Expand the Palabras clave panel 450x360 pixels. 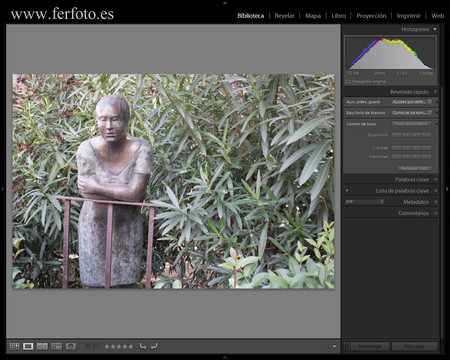435,180
